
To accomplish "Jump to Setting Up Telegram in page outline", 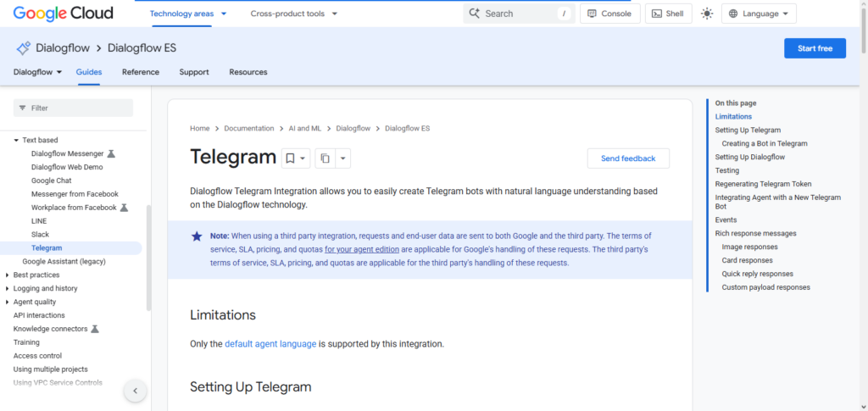I will (748, 130).
